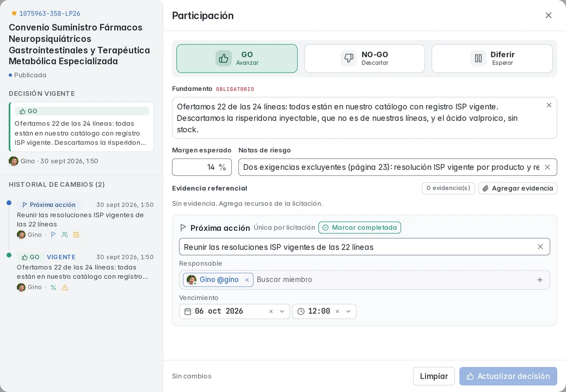Clear the 06 oct 2026 date
The image size is (566, 392).
pyautogui.click(x=270, y=311)
